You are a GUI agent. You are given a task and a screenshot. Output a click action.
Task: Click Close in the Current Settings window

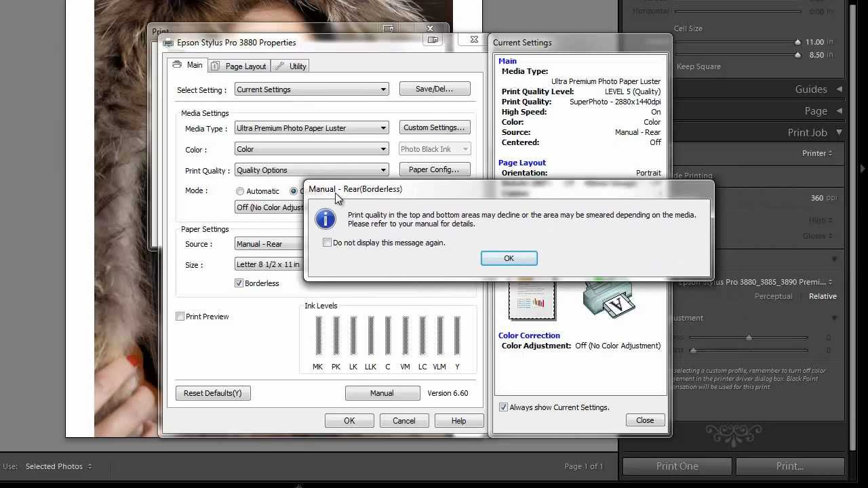pyautogui.click(x=645, y=420)
